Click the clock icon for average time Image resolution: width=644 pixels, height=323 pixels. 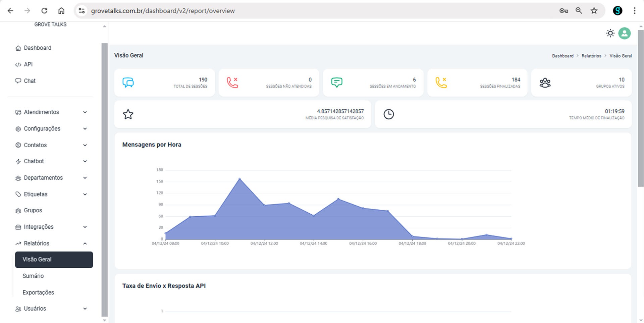(388, 114)
